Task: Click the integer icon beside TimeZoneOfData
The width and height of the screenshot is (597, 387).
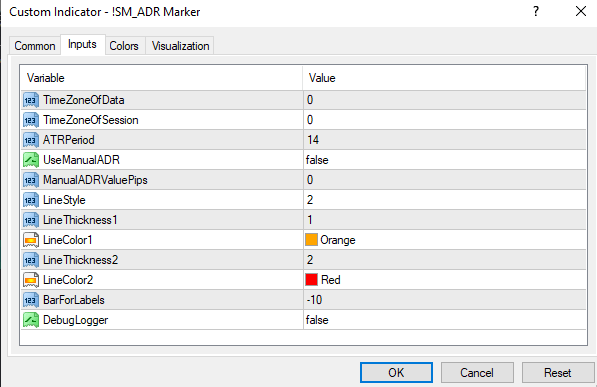Action: [31, 100]
